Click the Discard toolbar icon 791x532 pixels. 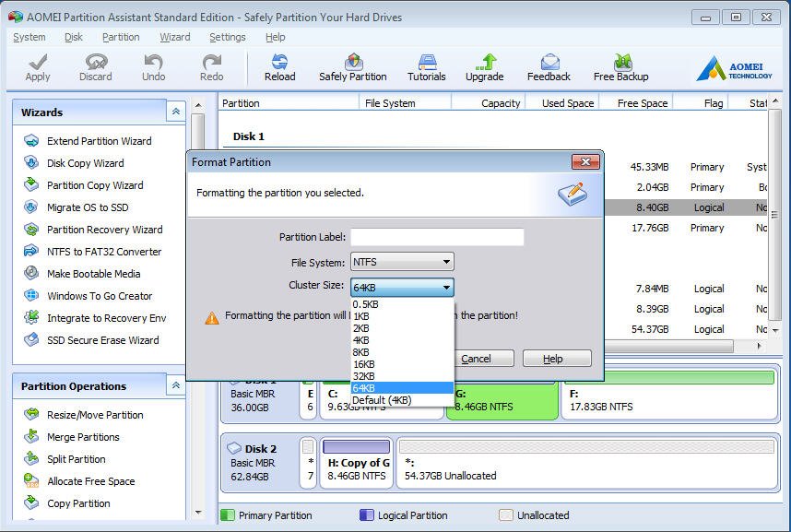click(x=96, y=67)
